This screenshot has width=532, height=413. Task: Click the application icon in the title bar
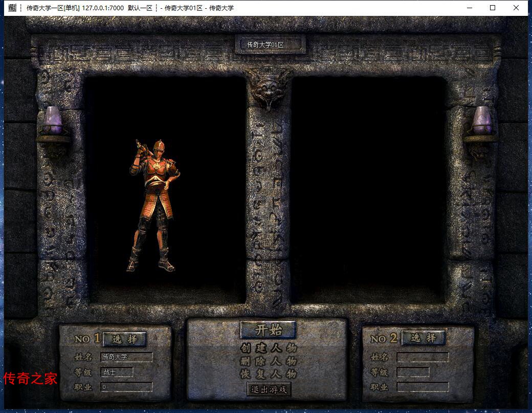(12, 8)
